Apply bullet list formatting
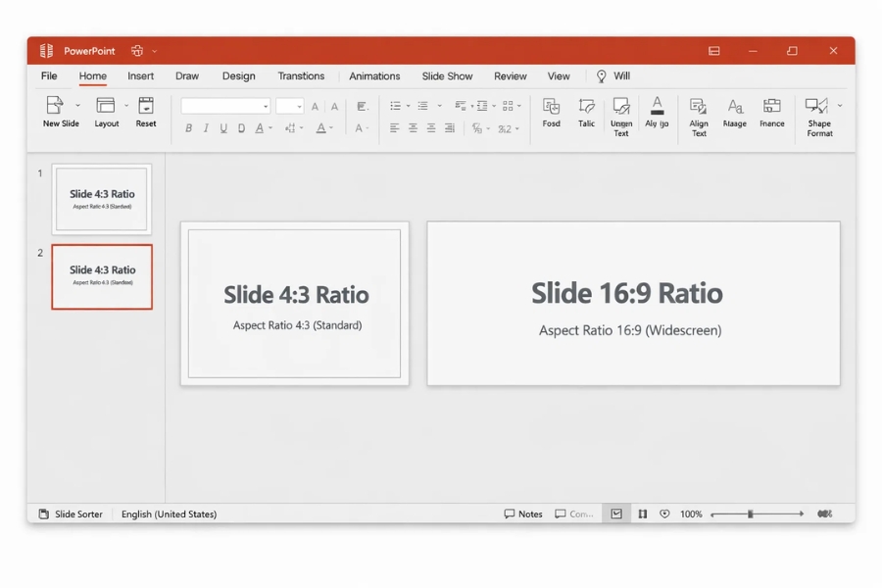 395,105
